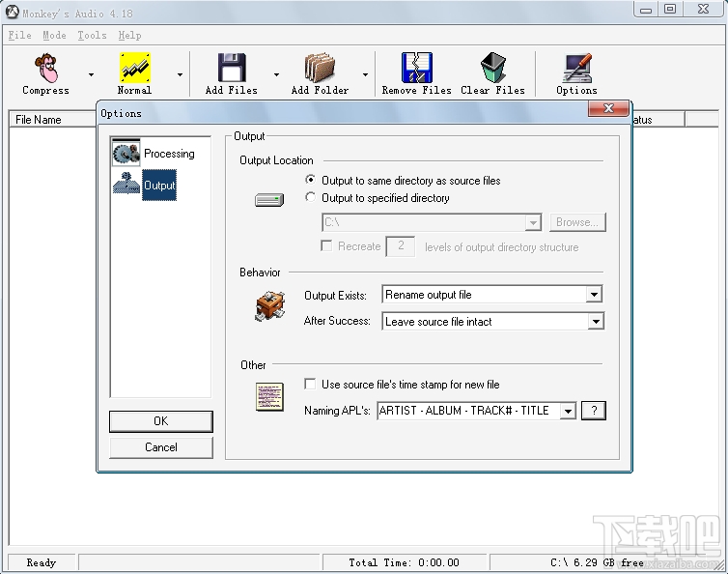The width and height of the screenshot is (728, 574).
Task: Click the Browse... button
Action: pos(577,222)
